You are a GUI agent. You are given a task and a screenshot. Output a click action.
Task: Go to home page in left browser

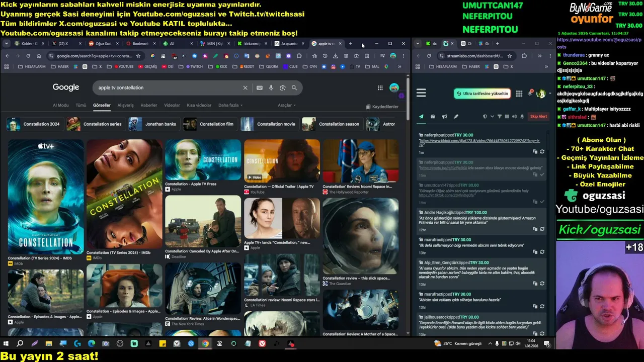tap(38, 56)
